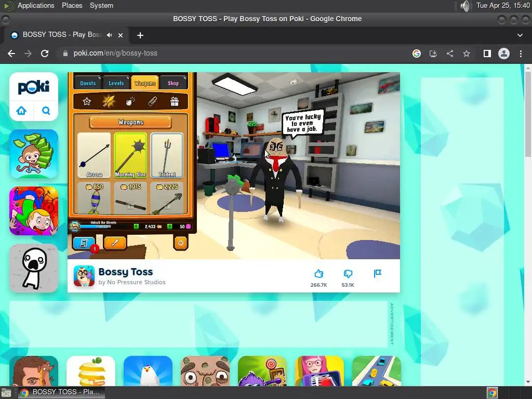Choose the bomb category icon
532x399 pixels.
(130, 101)
